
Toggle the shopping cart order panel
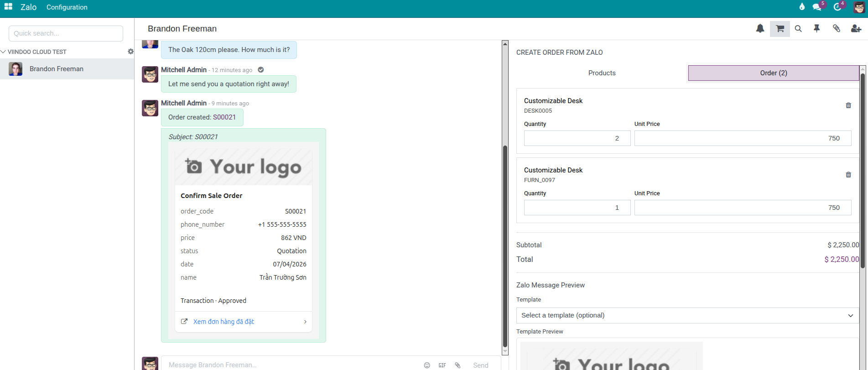coord(780,29)
